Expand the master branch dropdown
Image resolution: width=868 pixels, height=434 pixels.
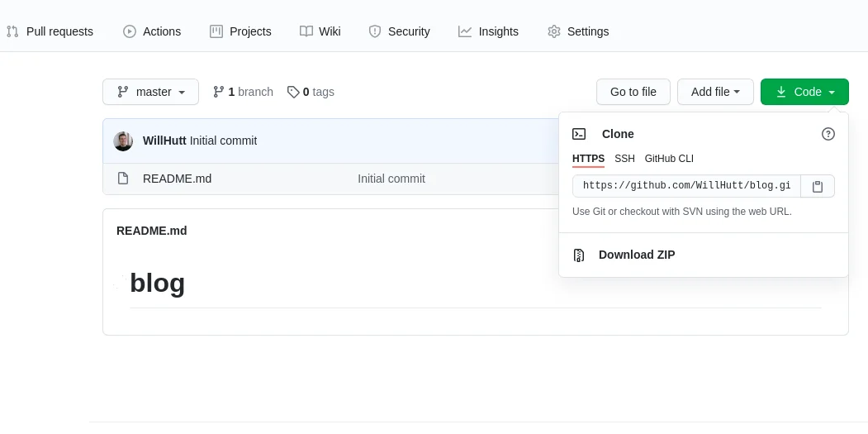pos(150,92)
